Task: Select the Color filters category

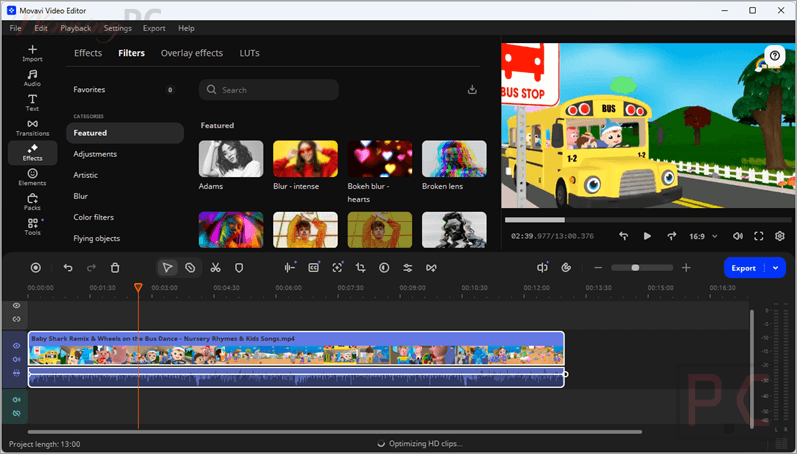Action: (x=125, y=217)
